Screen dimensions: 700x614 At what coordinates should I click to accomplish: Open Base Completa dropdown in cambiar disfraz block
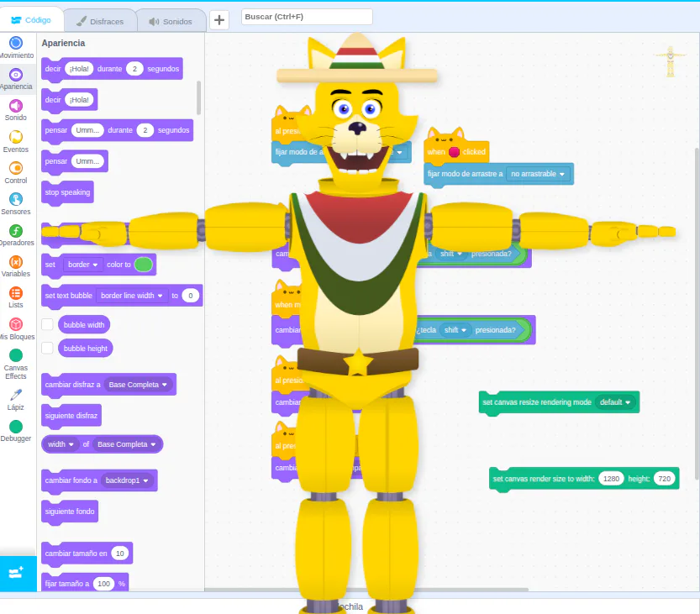(x=138, y=385)
